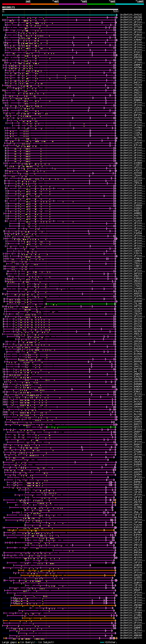
Task: Select the UniRef100_A6YIY0 label
Action: pos(131,638)
